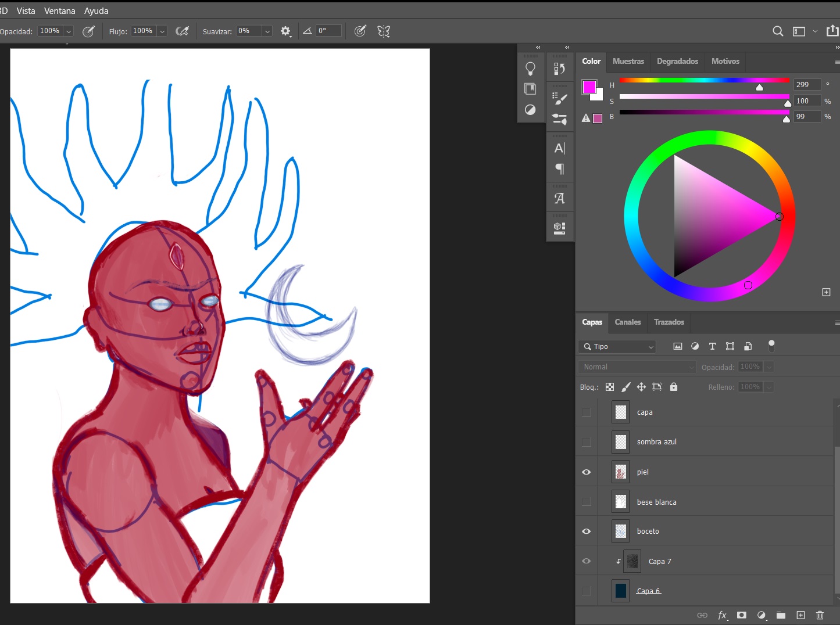Open the Ayuda menu

(96, 10)
